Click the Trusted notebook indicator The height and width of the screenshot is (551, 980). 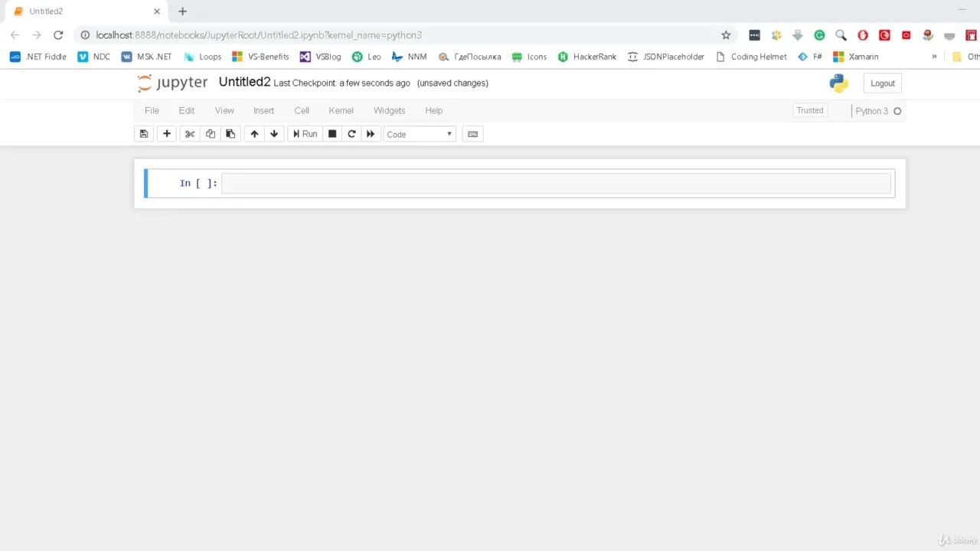click(x=810, y=110)
